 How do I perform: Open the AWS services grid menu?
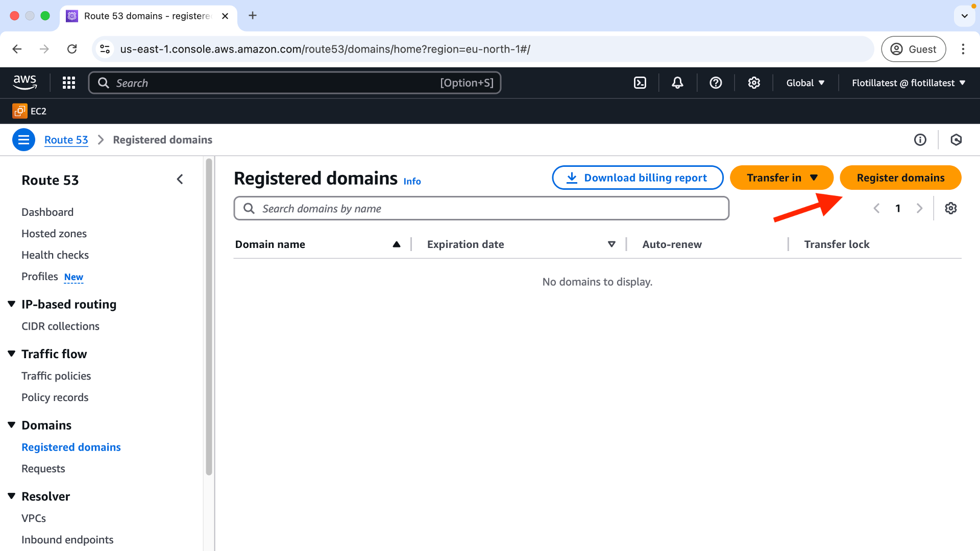(69, 83)
